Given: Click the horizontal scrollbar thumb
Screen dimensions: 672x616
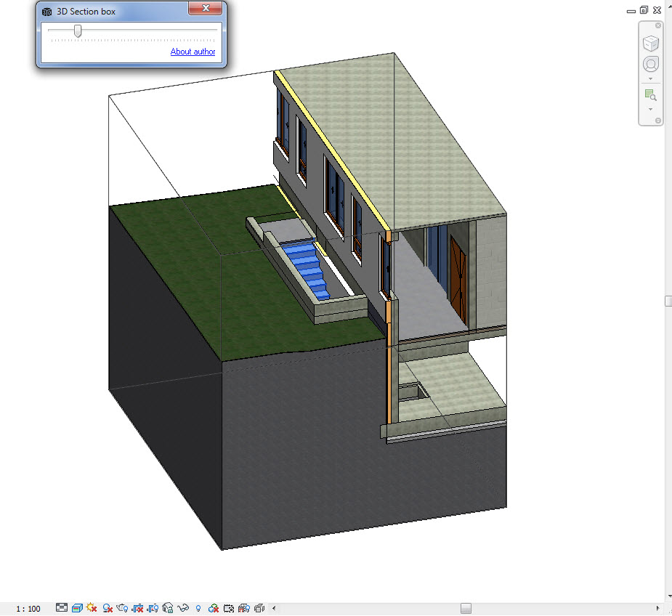Looking at the screenshot, I should [x=466, y=608].
